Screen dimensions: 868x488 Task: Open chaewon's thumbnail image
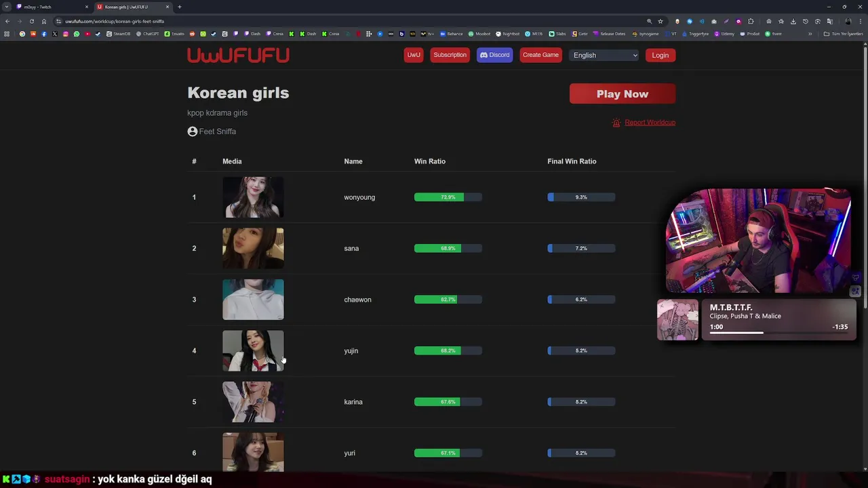pyautogui.click(x=253, y=300)
